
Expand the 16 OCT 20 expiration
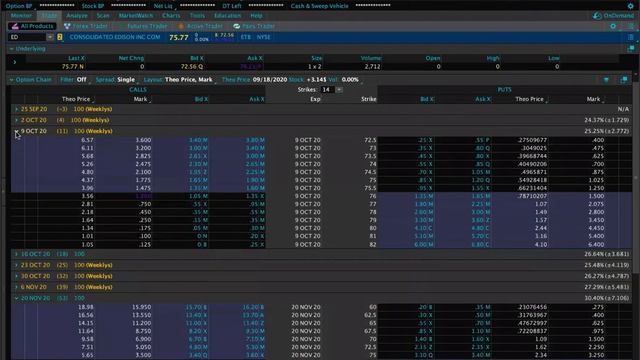click(x=16, y=254)
